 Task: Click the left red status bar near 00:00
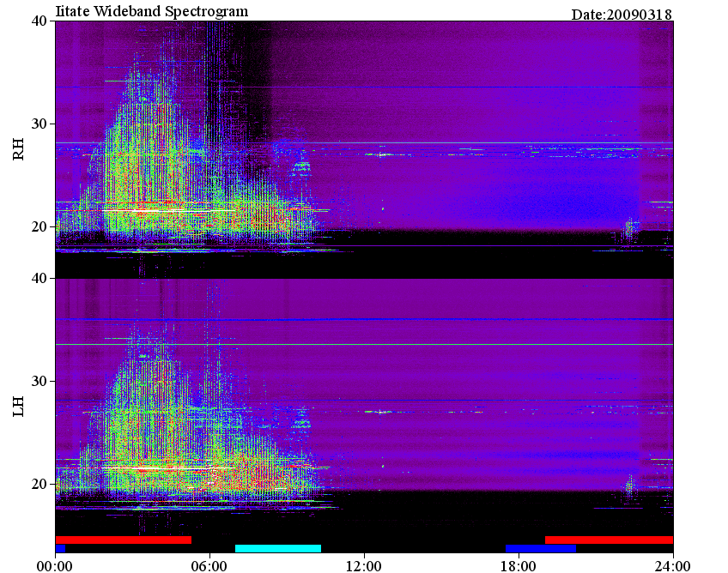point(124,540)
